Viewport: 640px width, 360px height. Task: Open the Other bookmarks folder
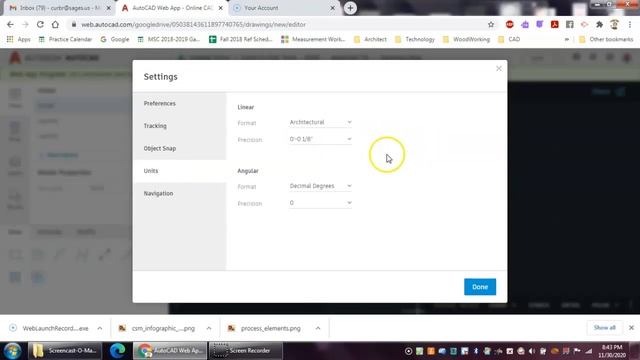606,39
